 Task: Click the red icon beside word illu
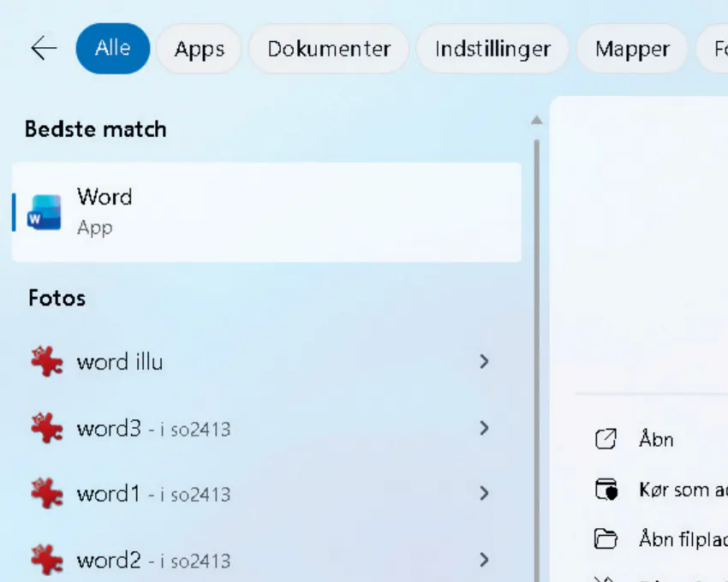(46, 362)
